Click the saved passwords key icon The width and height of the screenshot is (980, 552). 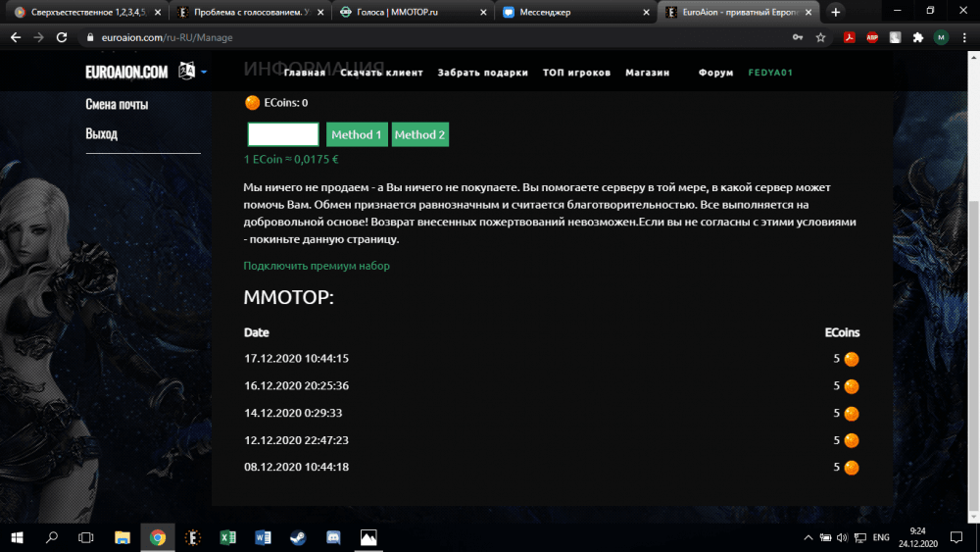click(797, 37)
